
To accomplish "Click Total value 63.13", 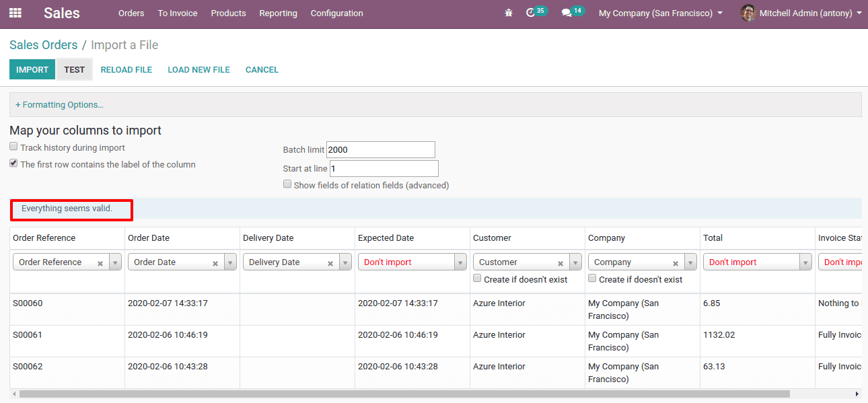I will [x=715, y=367].
